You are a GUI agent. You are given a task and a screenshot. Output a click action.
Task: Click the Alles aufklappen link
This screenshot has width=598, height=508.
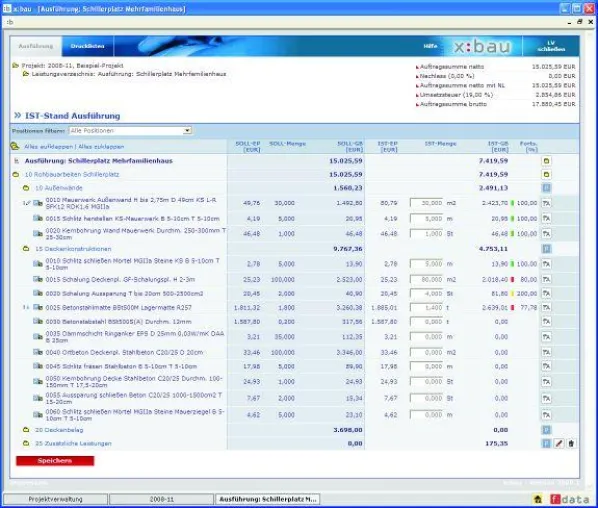(48, 146)
